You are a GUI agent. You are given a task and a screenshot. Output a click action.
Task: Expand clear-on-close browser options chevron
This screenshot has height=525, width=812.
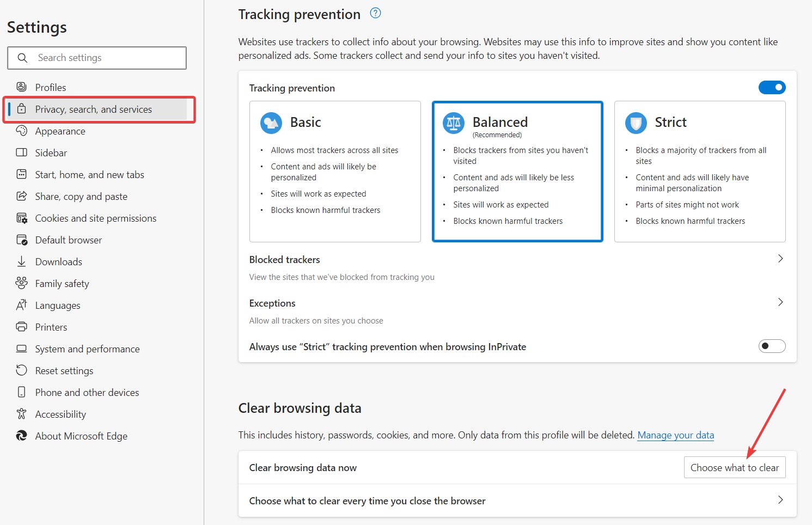click(x=780, y=500)
